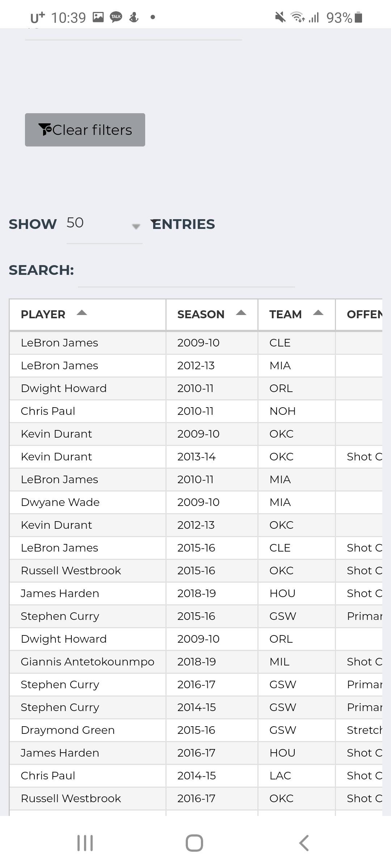Tap the KakaoTalk notification icon
Viewport: 391px width, 868px height.
pyautogui.click(x=116, y=17)
